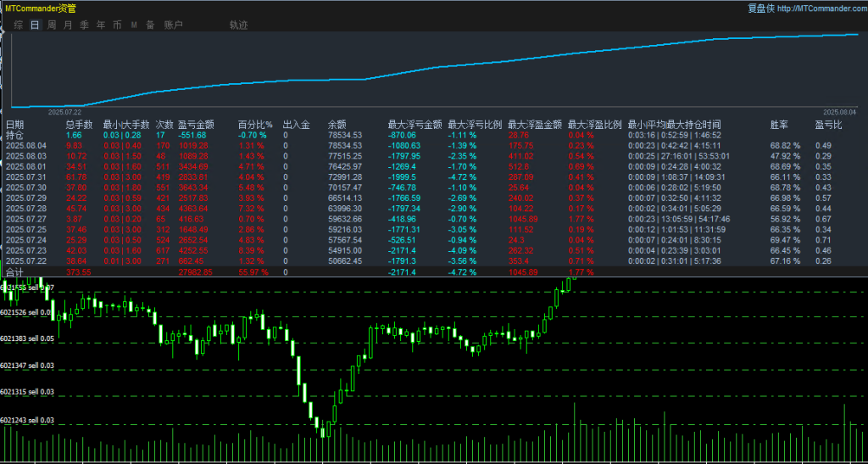
Task: Switch to the 轨迹 track tab
Action: pyautogui.click(x=238, y=25)
